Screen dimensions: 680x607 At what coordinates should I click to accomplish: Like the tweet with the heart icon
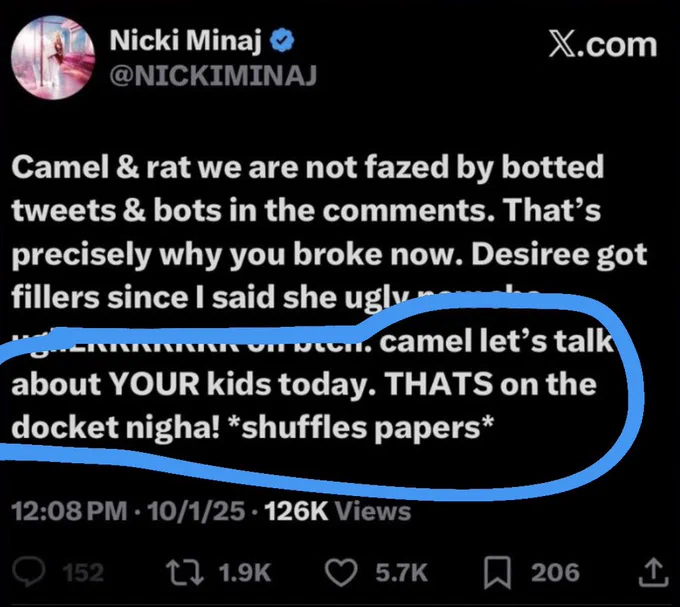[341, 573]
